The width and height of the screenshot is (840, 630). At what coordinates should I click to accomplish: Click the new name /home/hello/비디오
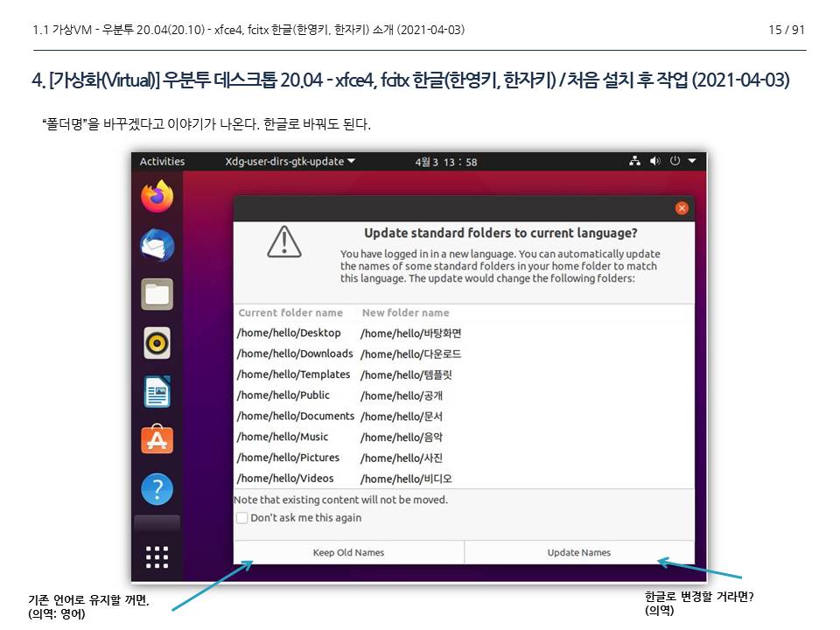(x=406, y=479)
